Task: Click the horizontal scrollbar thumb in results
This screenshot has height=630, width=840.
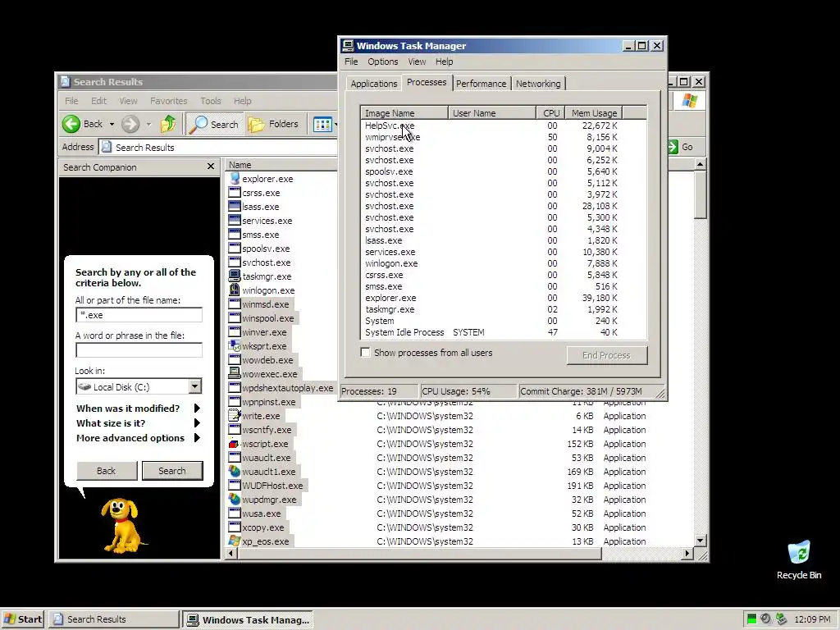Action: (419, 554)
